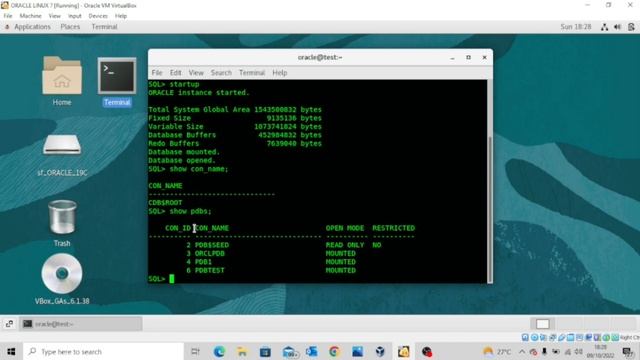The image size is (640, 360).
Task: Click the VirtualBox USB status icon
Action: point(562,337)
